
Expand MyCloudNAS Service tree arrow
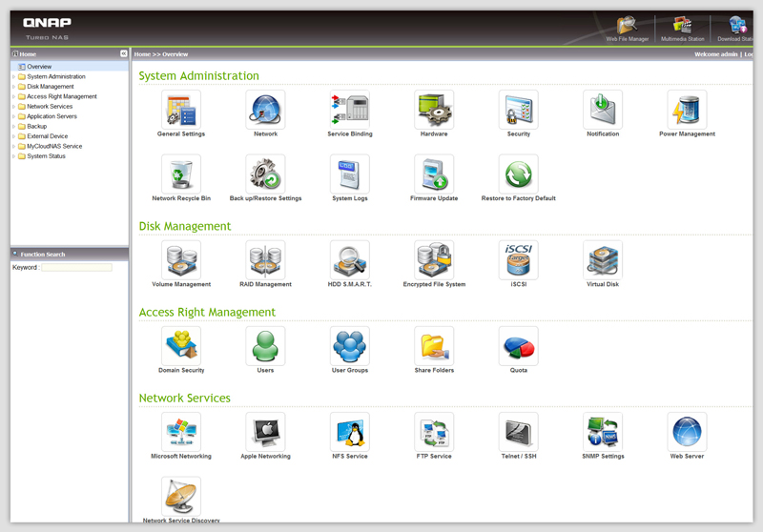pyautogui.click(x=13, y=147)
